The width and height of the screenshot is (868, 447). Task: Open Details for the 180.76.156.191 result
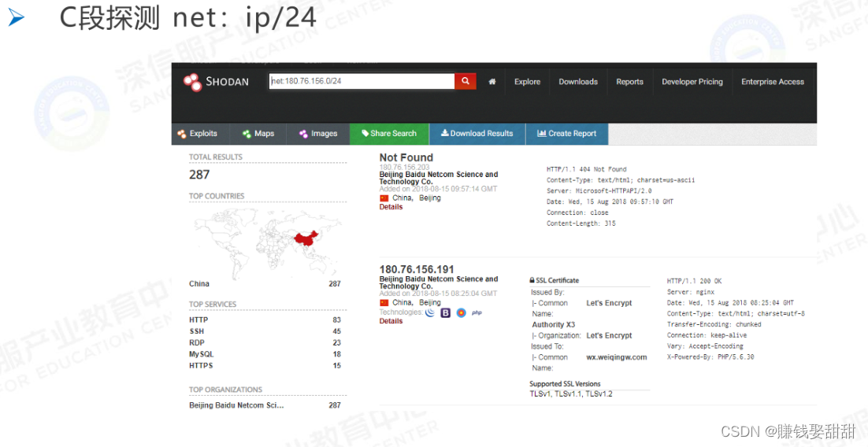391,321
